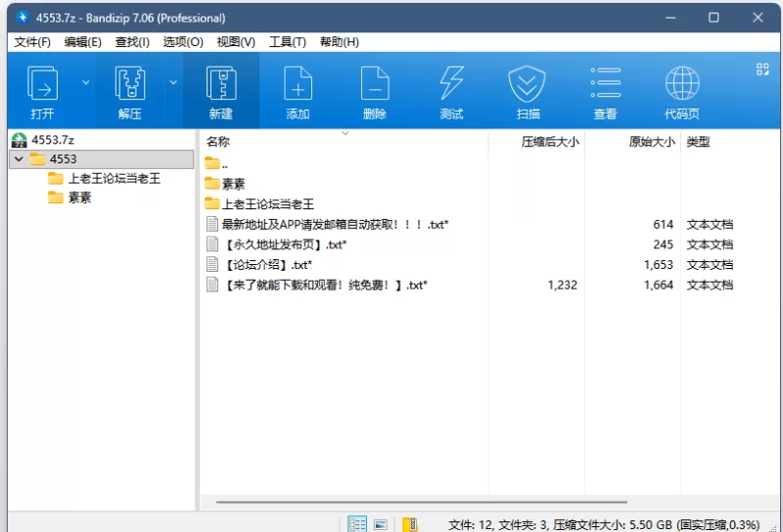Viewport: 783px width, 532px height.
Task: Switch to details list view in status bar
Action: (357, 524)
